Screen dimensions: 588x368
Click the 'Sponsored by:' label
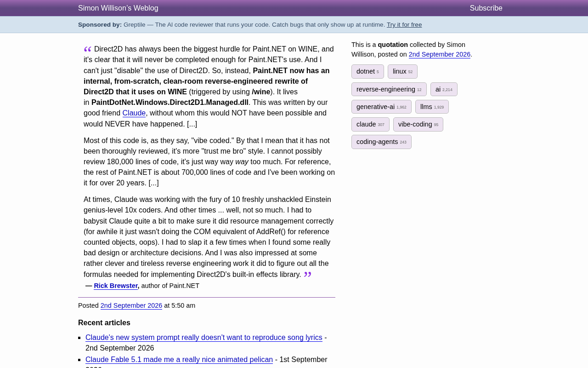click(100, 24)
